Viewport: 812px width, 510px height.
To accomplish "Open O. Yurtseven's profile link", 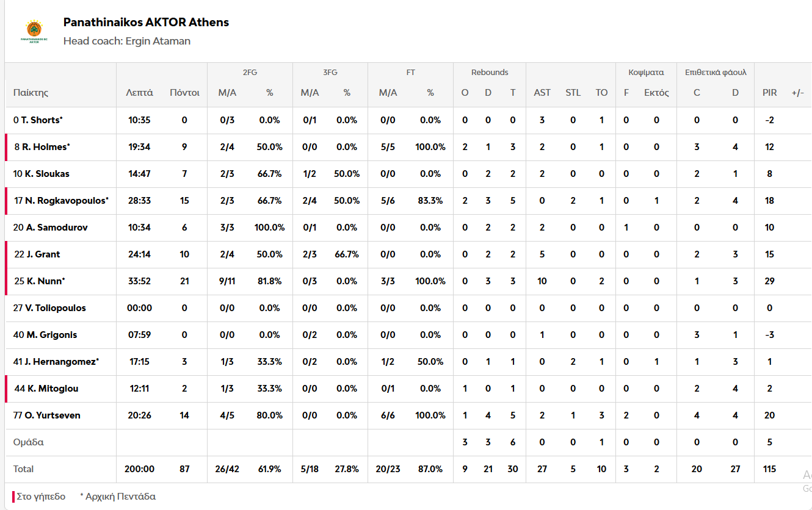I will coord(53,415).
